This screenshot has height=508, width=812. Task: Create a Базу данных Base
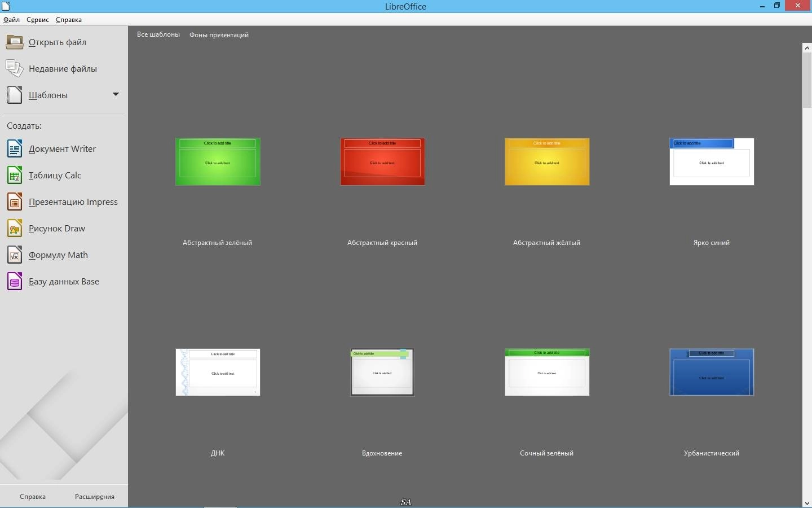(x=64, y=282)
